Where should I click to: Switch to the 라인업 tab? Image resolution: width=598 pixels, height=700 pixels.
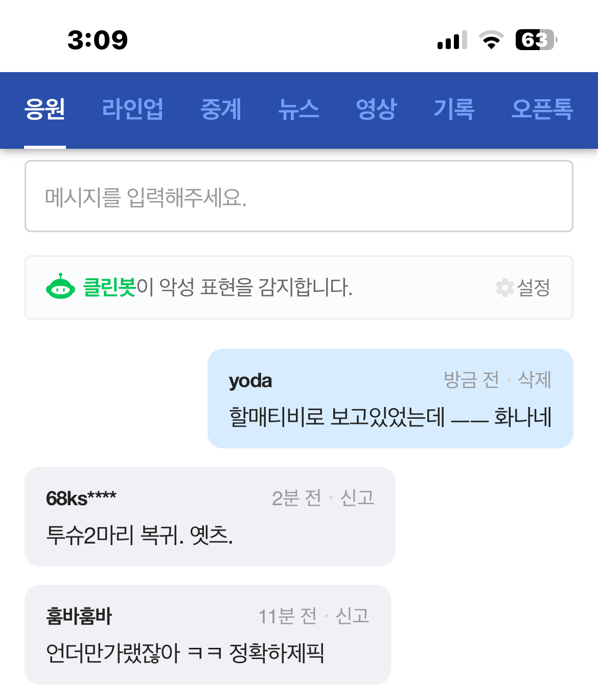(x=132, y=109)
